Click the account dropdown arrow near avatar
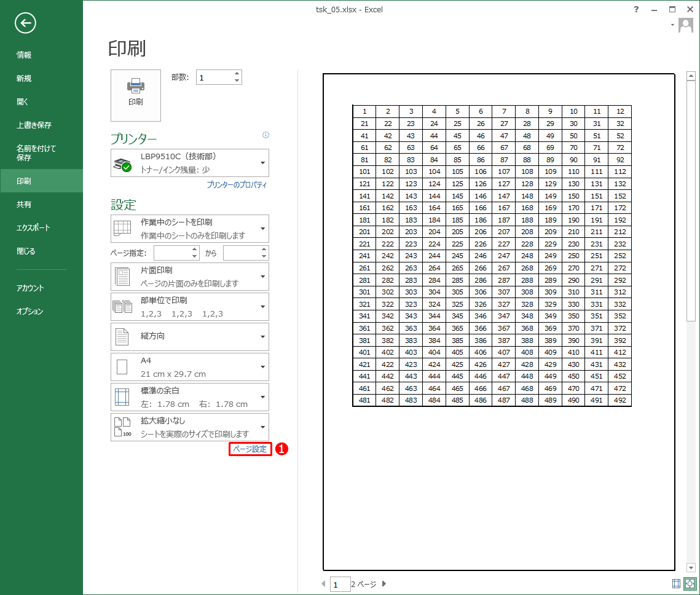This screenshot has width=700, height=595. coord(672,25)
